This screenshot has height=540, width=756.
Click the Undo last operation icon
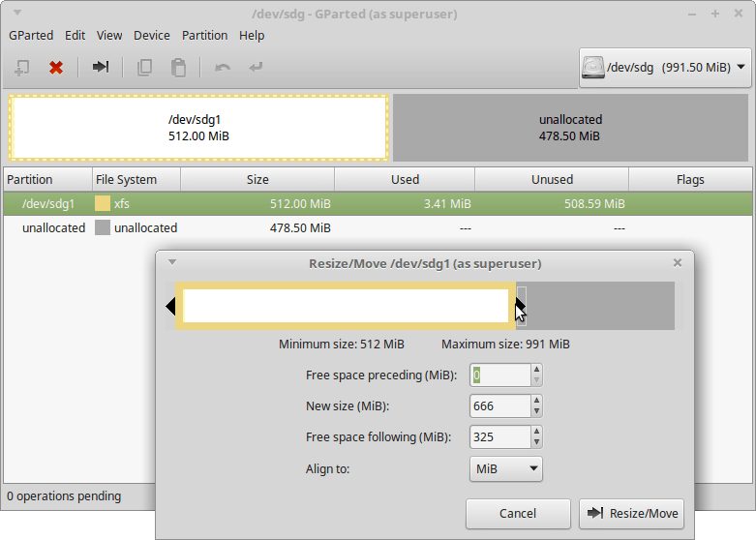click(x=223, y=68)
